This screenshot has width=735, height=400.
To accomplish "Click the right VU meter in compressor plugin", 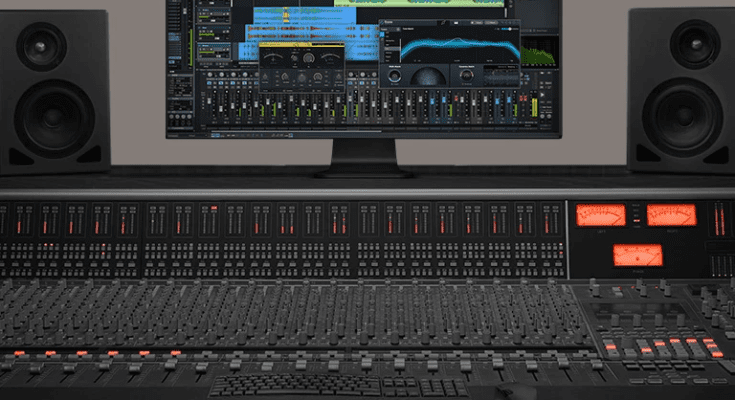I will (328, 55).
